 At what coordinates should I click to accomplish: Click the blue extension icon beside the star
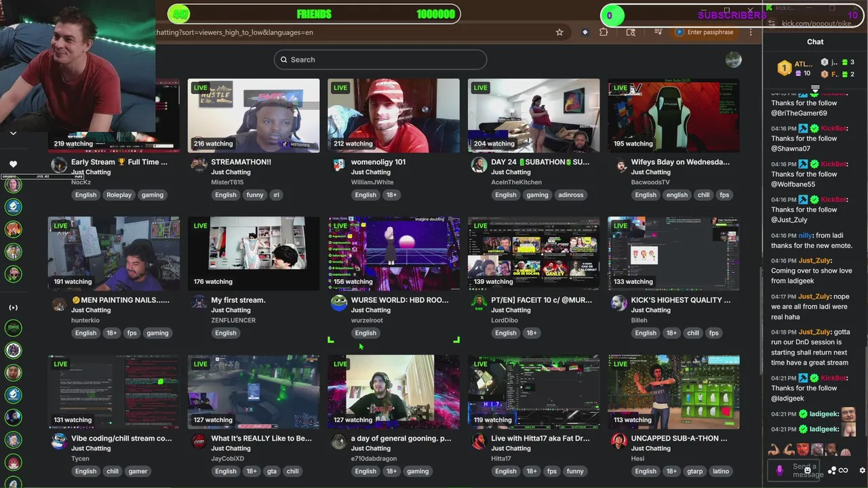[x=585, y=32]
